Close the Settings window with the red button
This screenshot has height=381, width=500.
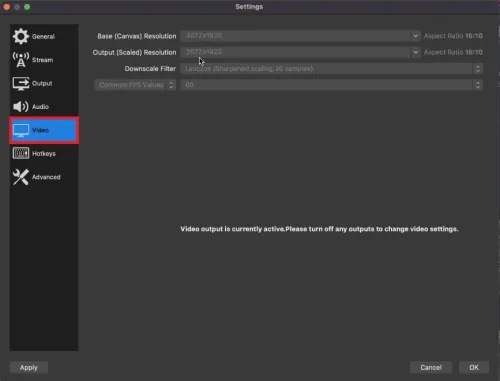7,7
